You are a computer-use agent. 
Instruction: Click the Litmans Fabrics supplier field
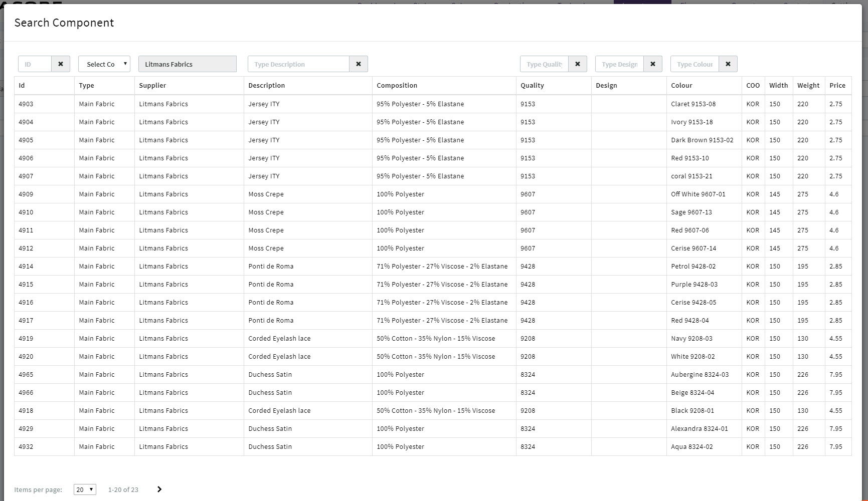187,64
